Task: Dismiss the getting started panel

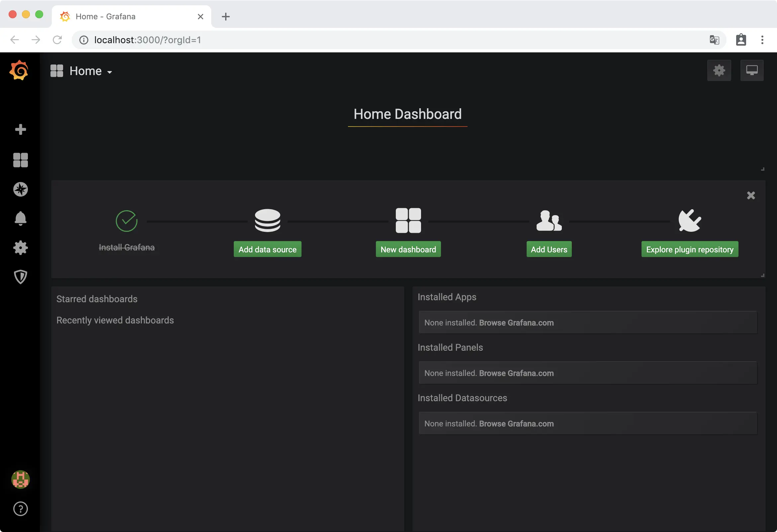Action: point(751,195)
